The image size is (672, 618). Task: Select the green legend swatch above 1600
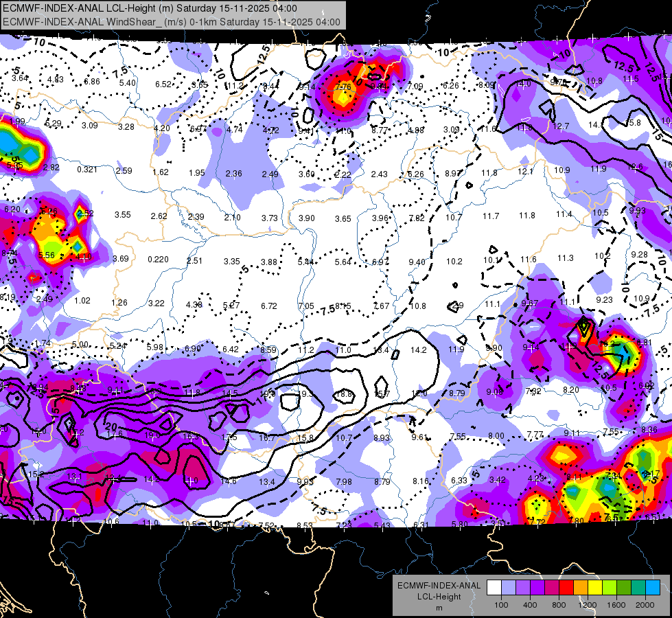(623, 588)
